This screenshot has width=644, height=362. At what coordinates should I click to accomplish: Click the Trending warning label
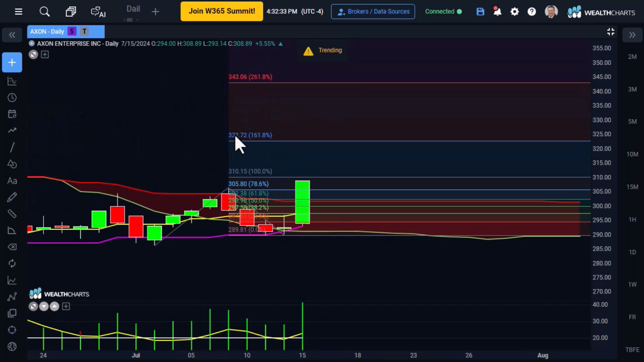(x=323, y=51)
